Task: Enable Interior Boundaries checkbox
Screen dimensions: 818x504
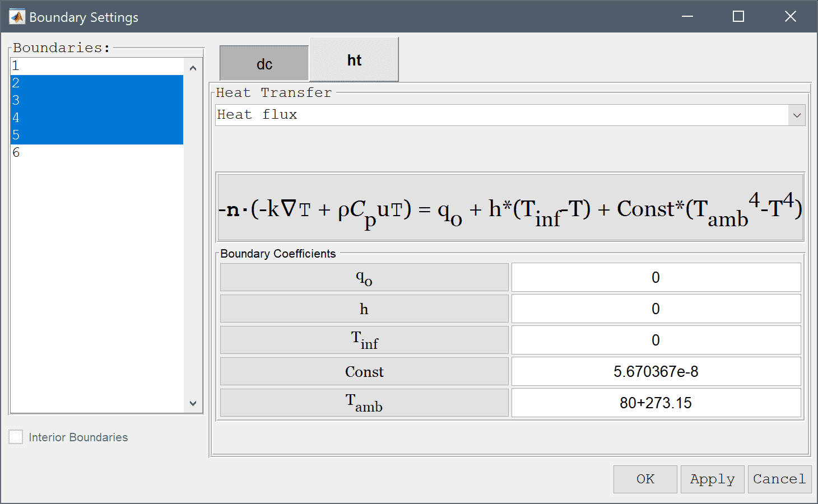Action: tap(16, 437)
